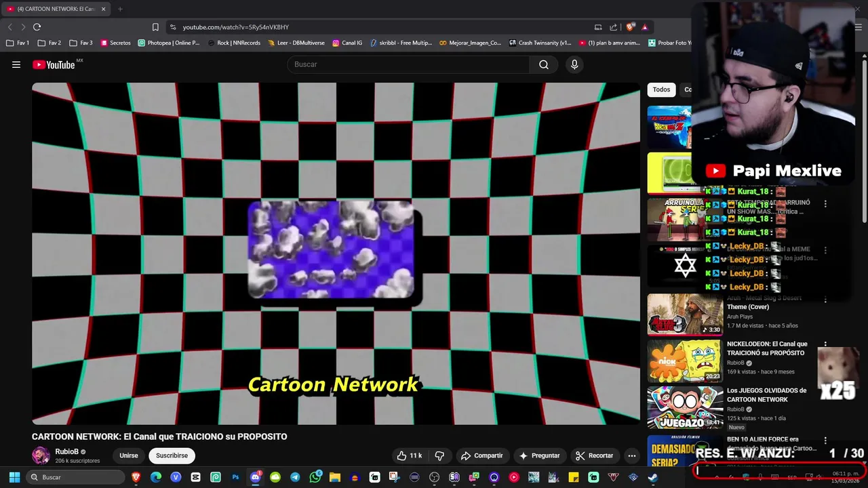The height and width of the screenshot is (488, 868).
Task: Click the Brave Rewards triangle icon
Action: point(644,27)
